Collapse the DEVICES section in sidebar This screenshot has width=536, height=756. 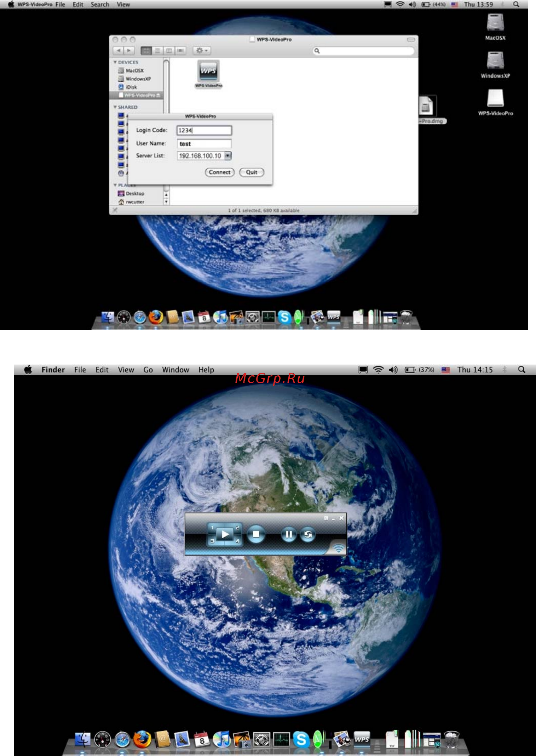coord(115,62)
